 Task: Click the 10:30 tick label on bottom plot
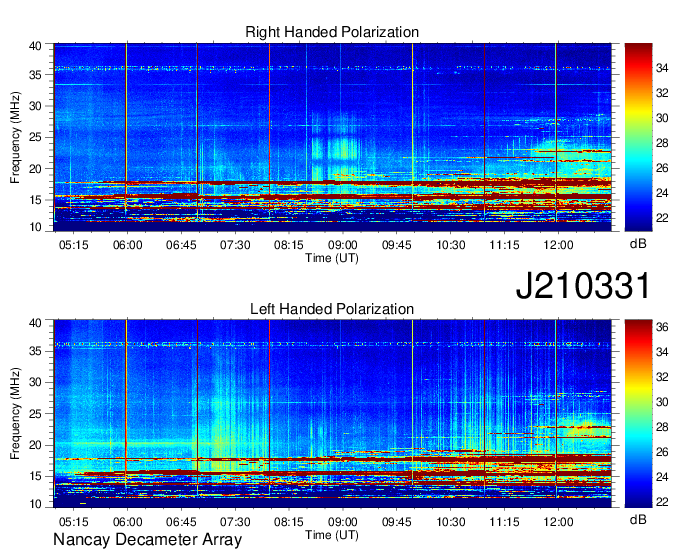pos(451,522)
